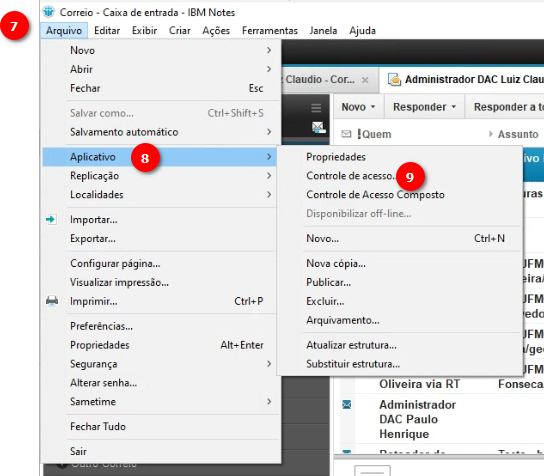This screenshot has width=544, height=476.
Task: Choose Excluir... in Aplicativo submenu
Action: tap(400, 301)
